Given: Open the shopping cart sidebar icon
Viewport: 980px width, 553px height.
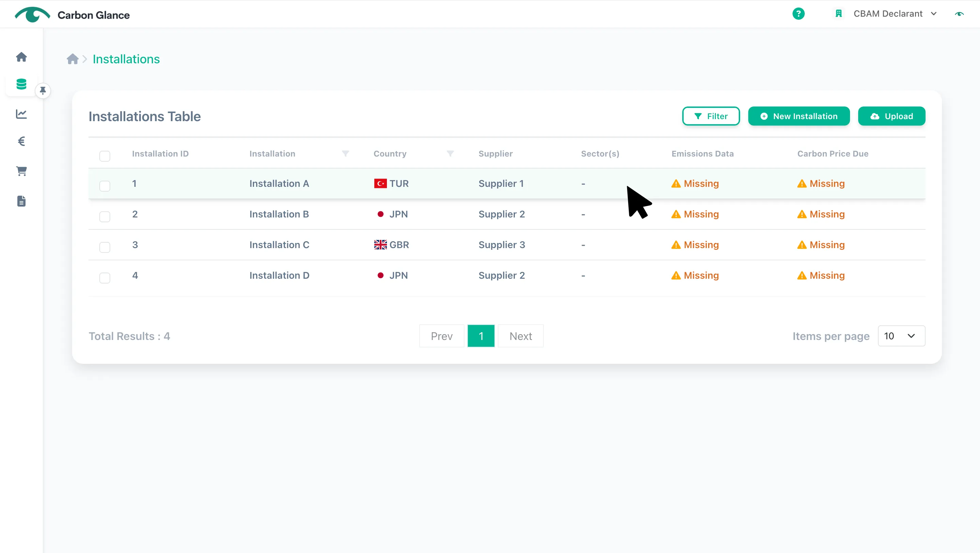Looking at the screenshot, I should (x=21, y=171).
